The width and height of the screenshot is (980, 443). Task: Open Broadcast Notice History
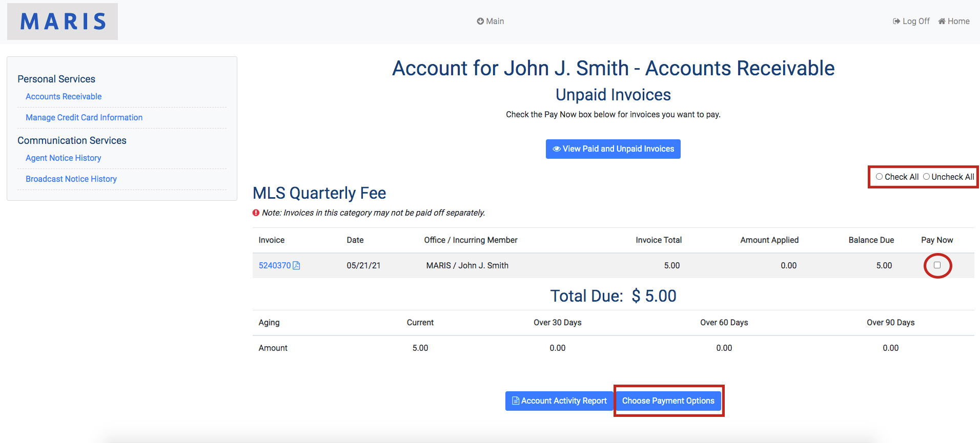tap(71, 179)
